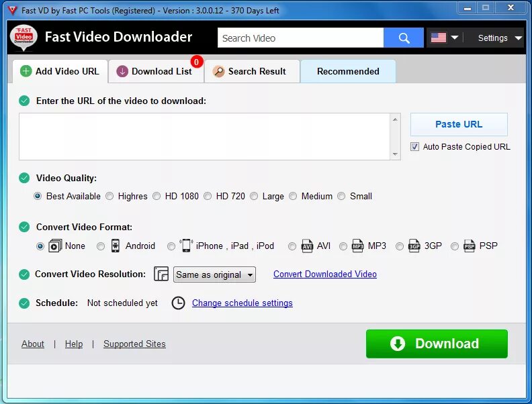Click the Search Result magnifier icon
The height and width of the screenshot is (404, 532).
click(x=219, y=71)
